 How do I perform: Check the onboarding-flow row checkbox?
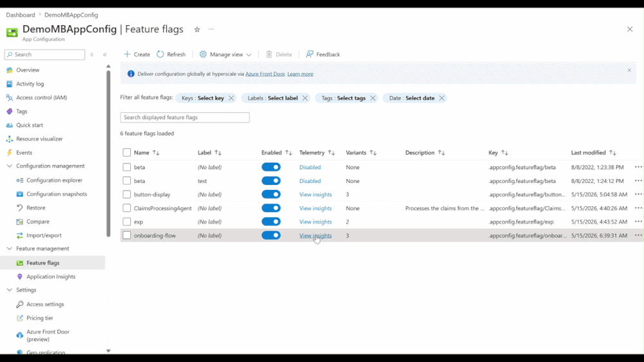pyautogui.click(x=126, y=236)
